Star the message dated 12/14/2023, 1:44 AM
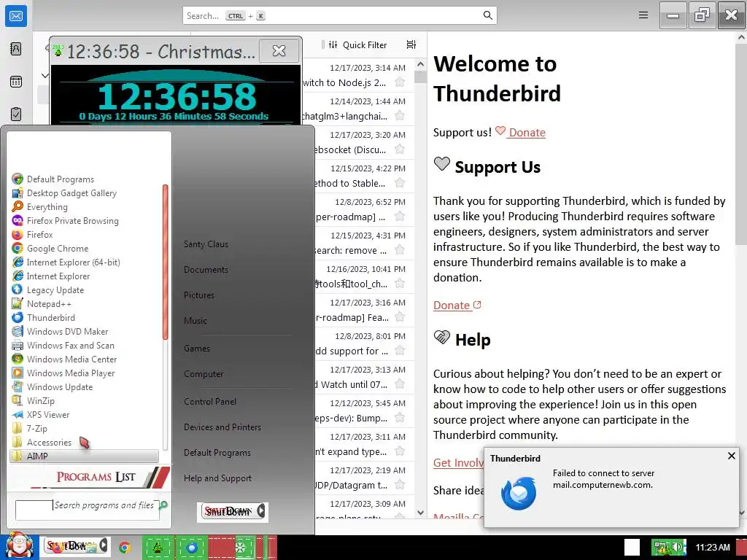747x560 pixels. 400,116
